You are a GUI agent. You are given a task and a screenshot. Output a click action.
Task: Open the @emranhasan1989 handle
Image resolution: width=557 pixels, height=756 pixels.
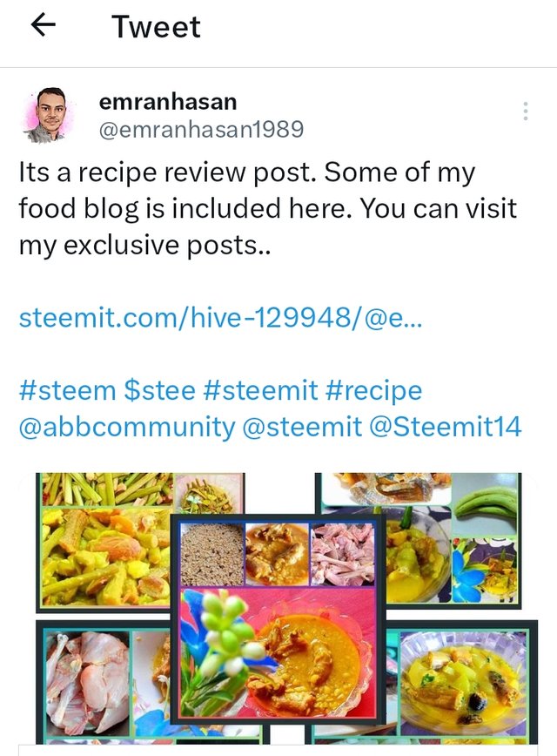coord(201,129)
